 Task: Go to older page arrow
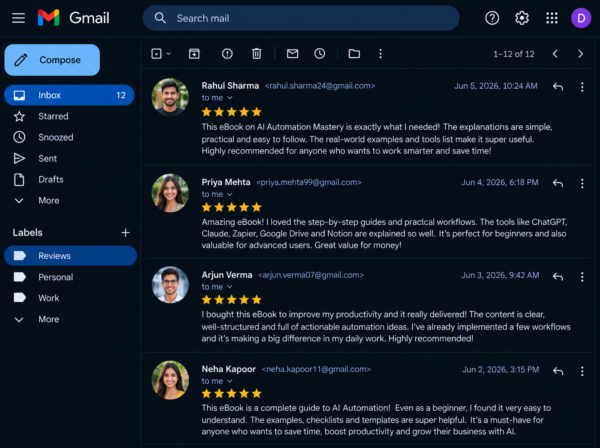[580, 54]
